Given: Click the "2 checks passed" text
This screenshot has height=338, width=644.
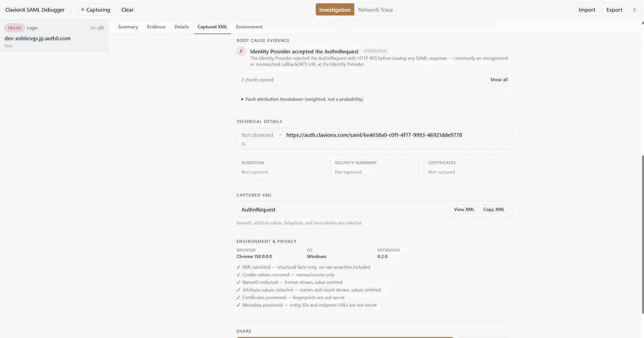Looking at the screenshot, I should [257, 80].
